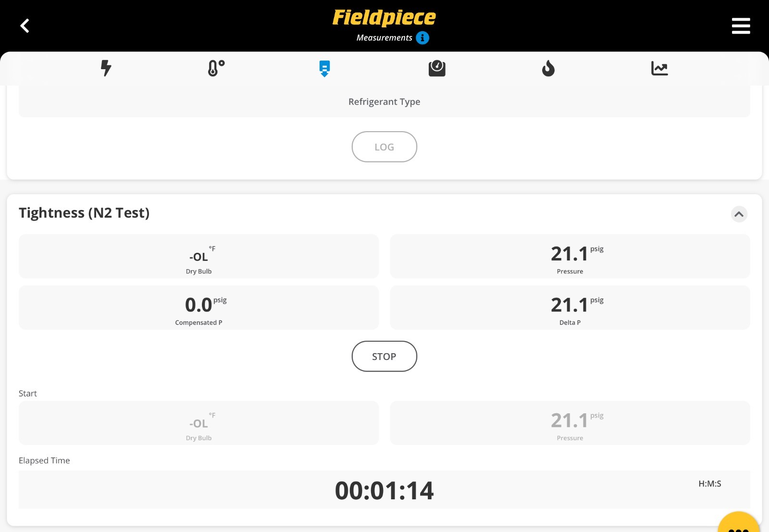Open the hamburger menu
The height and width of the screenshot is (532, 769).
click(741, 26)
